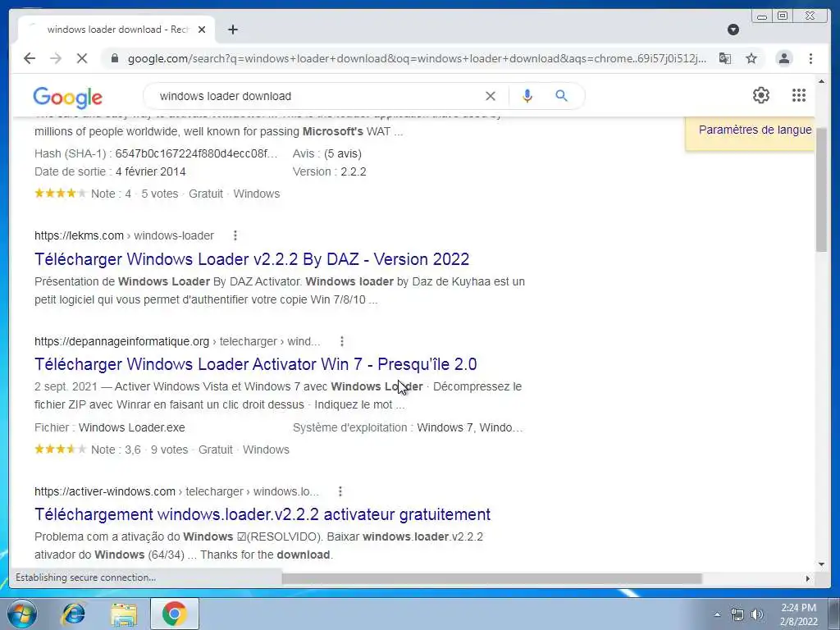Viewport: 840px width, 630px height.
Task: Go to Google home via logo
Action: pos(67,97)
